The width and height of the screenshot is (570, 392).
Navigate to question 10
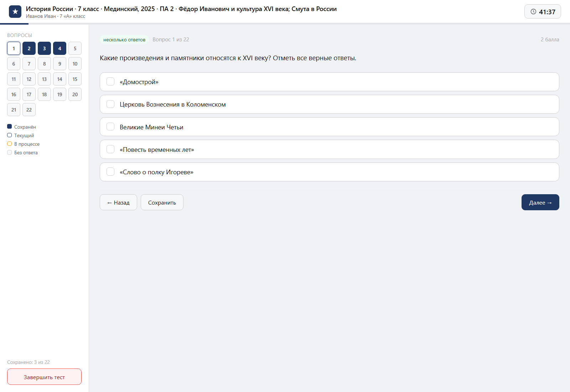(75, 64)
